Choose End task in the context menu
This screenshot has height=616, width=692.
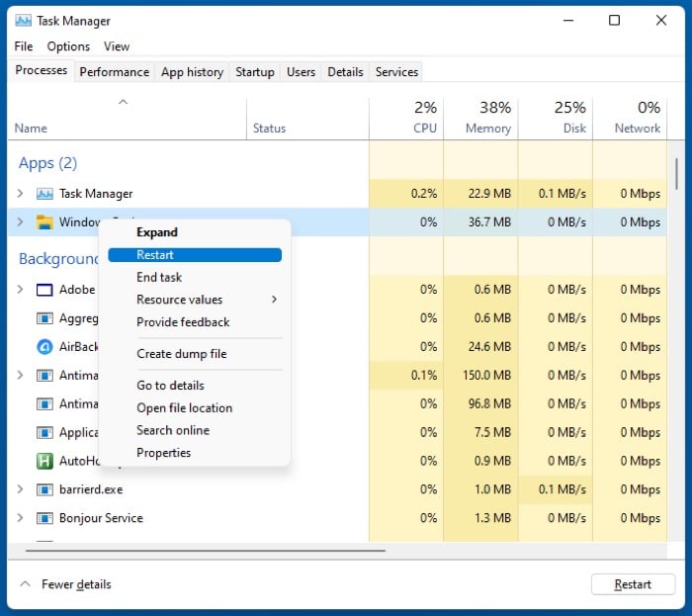pos(195,278)
